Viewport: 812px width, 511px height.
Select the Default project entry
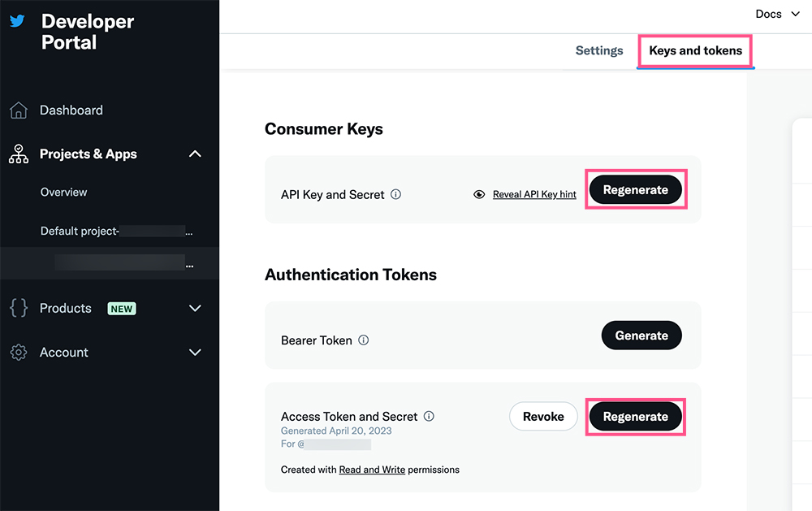116,232
